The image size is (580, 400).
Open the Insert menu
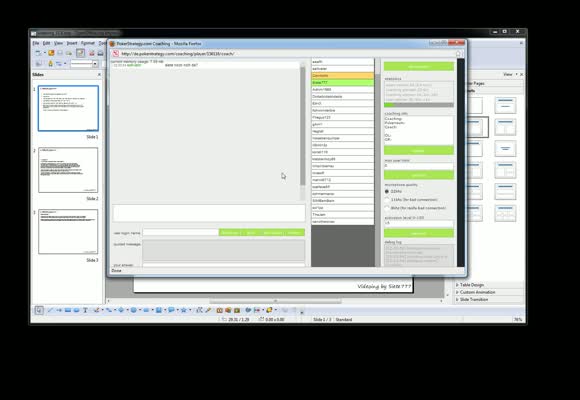(72, 43)
